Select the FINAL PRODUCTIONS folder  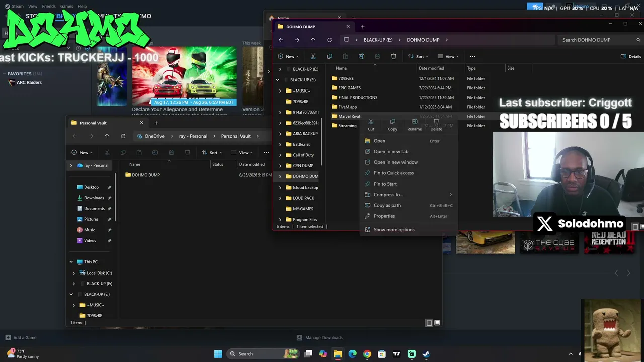point(357,98)
